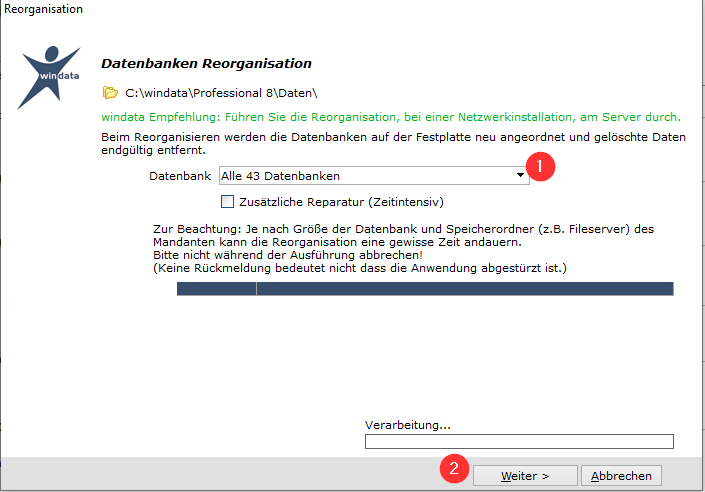Viewport: 705px width, 492px height.
Task: Click the 'Beim Reorganisieren werden die Datenbanken' sentence
Action: (x=393, y=143)
